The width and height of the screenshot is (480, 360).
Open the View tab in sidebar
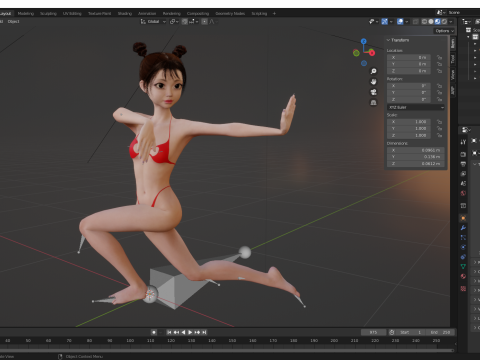[x=453, y=75]
